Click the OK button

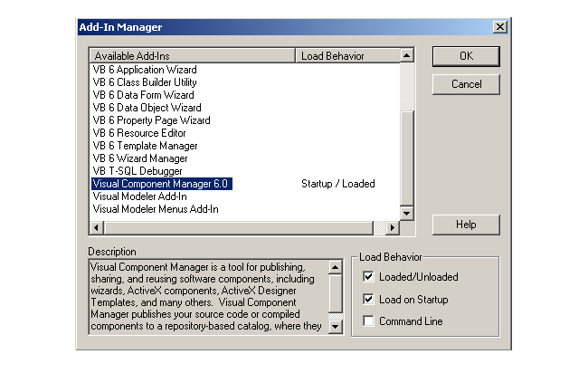click(x=466, y=56)
